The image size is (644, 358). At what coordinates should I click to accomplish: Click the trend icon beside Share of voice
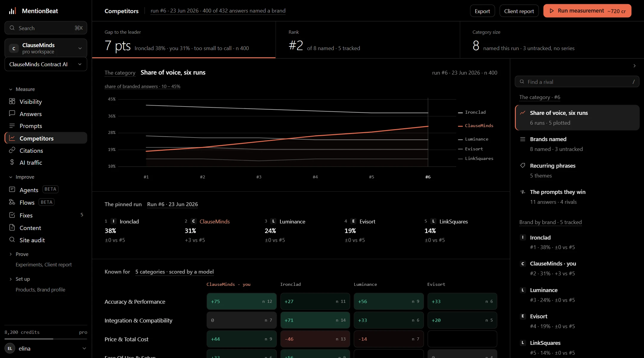(x=523, y=113)
